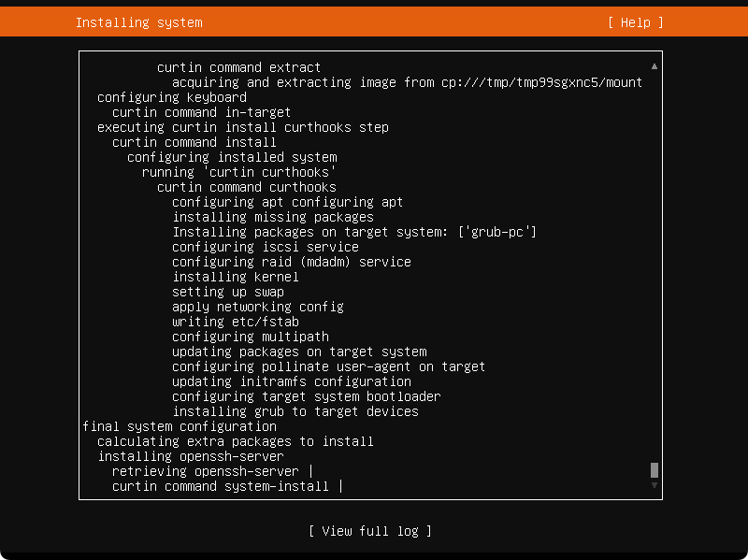Click the 'curtin command extract' log line

(238, 67)
